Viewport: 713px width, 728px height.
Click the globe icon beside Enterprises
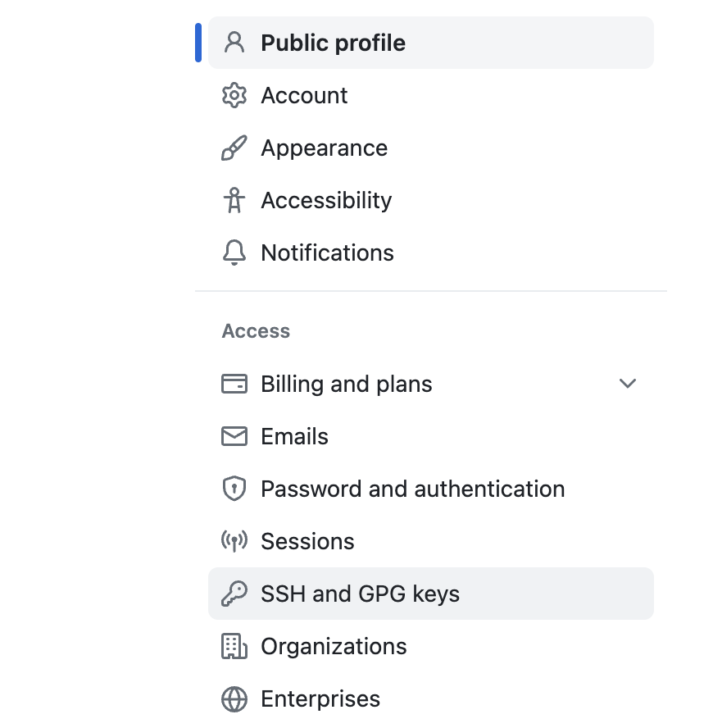[x=234, y=699]
